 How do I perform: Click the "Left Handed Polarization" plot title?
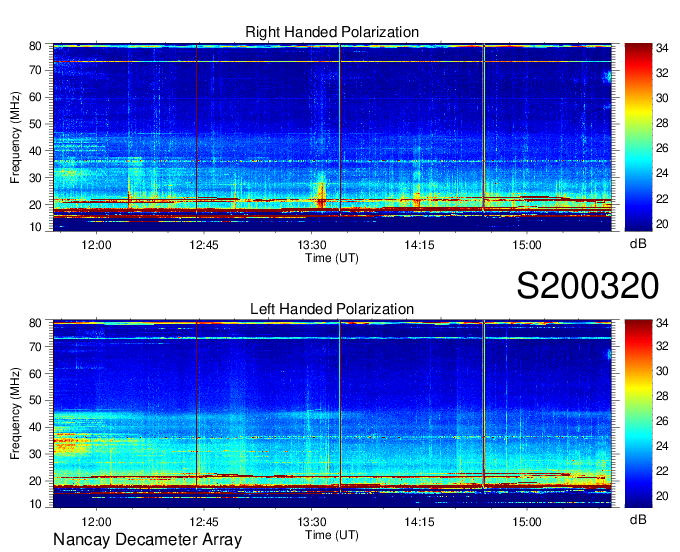click(332, 309)
